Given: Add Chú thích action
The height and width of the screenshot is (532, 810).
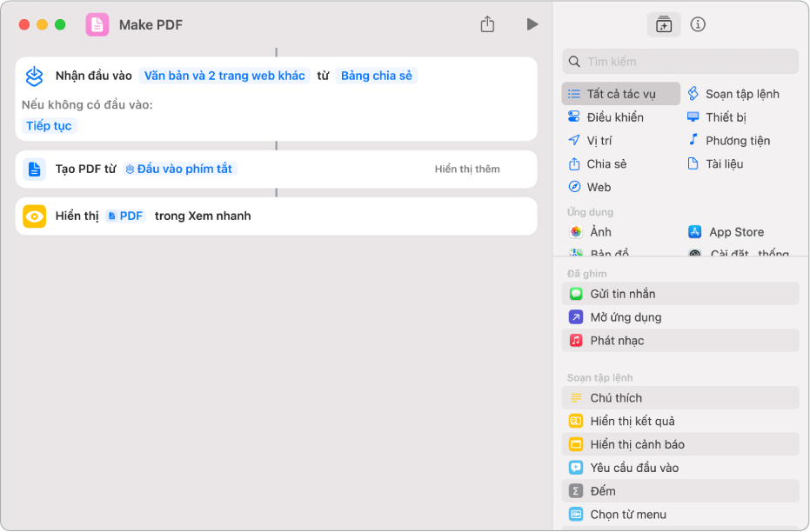Looking at the screenshot, I should point(680,398).
